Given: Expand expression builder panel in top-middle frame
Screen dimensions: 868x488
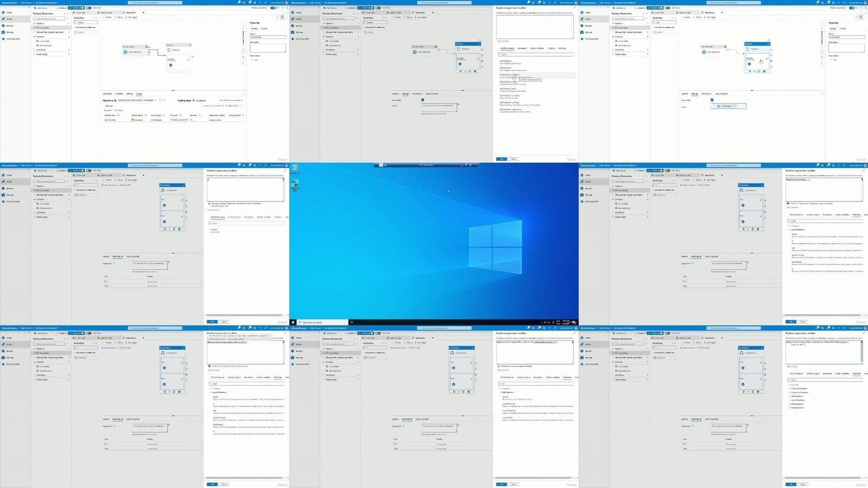Looking at the screenshot, I should coord(575,8).
